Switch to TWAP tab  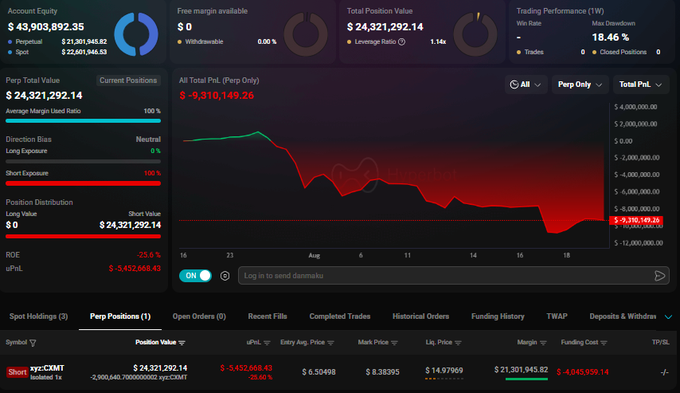[x=557, y=316]
